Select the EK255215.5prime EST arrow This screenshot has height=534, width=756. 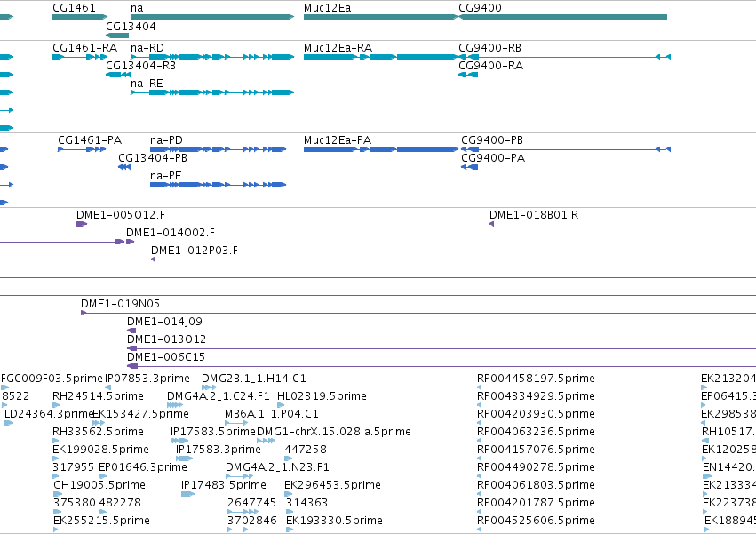pyautogui.click(x=55, y=530)
